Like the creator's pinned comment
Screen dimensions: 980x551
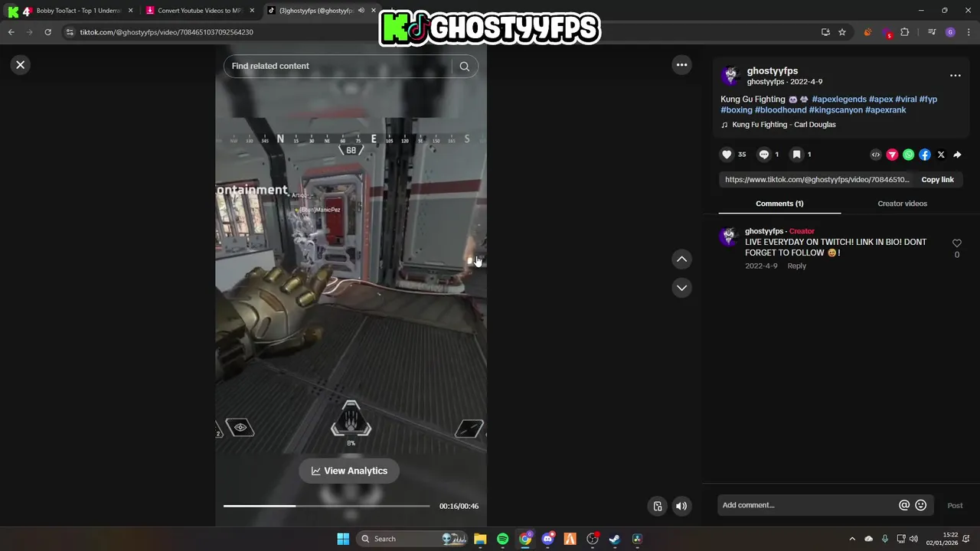956,243
